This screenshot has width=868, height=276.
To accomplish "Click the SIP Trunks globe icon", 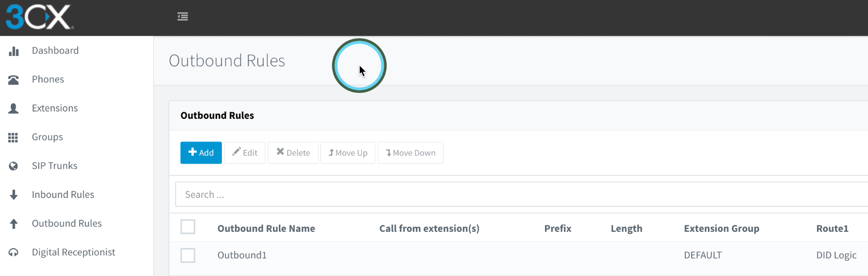I will [x=14, y=166].
